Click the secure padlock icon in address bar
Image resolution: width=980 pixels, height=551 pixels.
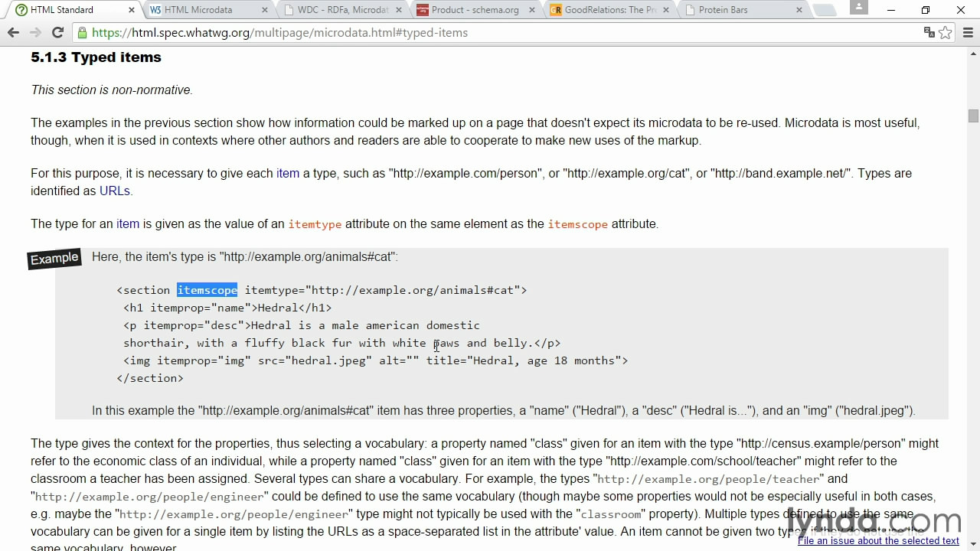point(82,33)
